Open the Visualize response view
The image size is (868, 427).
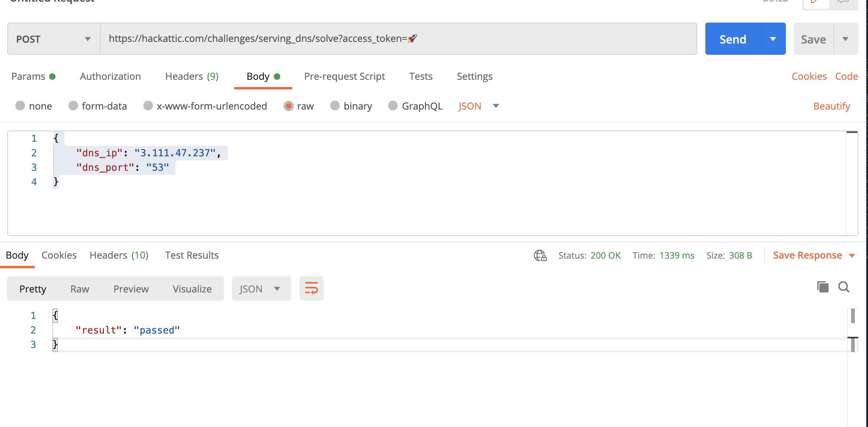point(192,289)
